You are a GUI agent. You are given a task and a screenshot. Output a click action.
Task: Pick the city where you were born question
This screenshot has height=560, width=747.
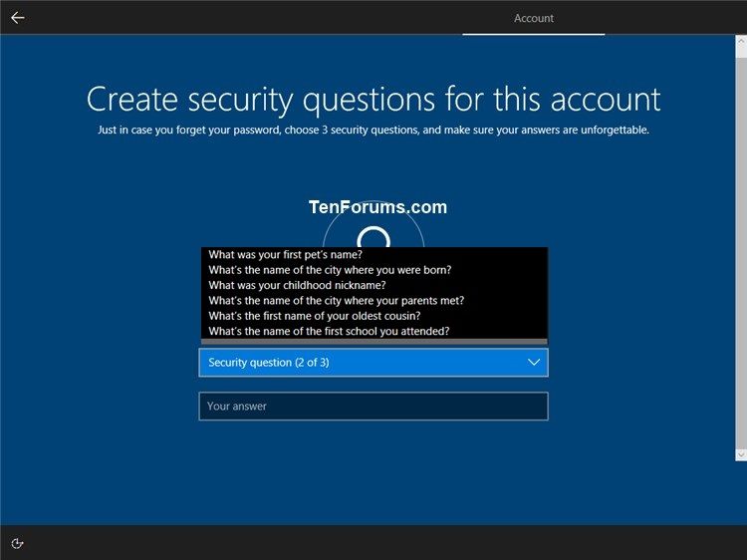pos(329,269)
